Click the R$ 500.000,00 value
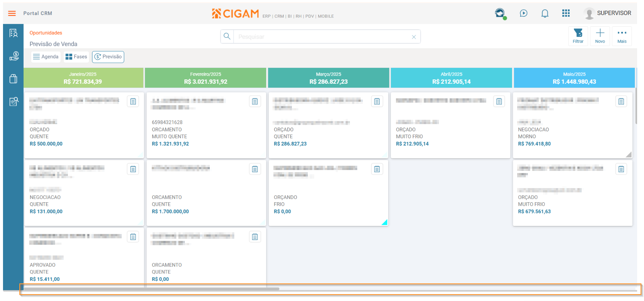 click(46, 144)
